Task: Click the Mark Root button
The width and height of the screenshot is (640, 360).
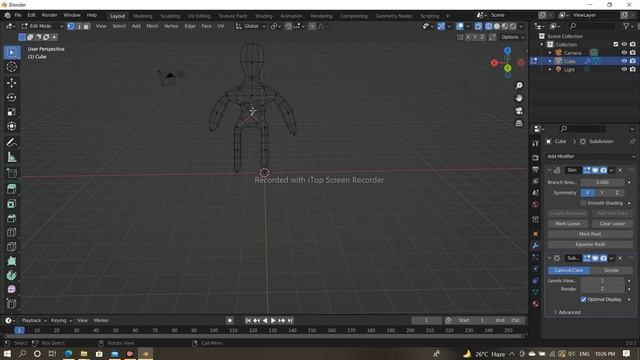Action: pos(590,234)
